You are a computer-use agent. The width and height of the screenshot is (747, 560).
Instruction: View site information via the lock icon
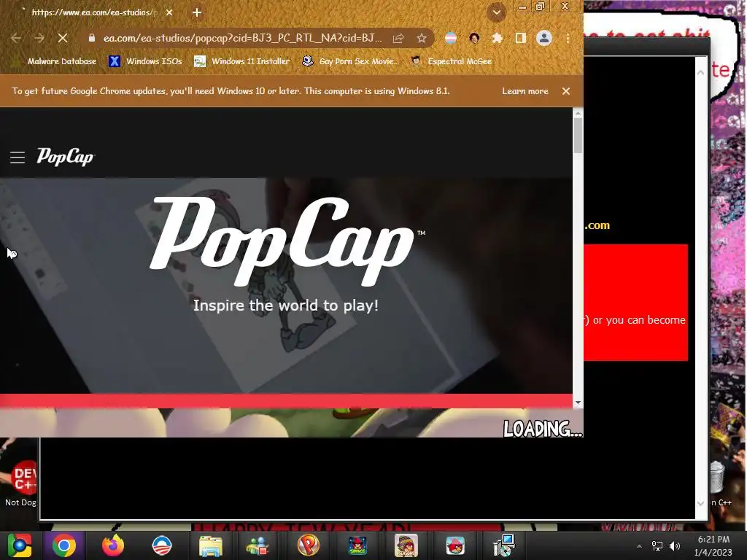pos(92,38)
